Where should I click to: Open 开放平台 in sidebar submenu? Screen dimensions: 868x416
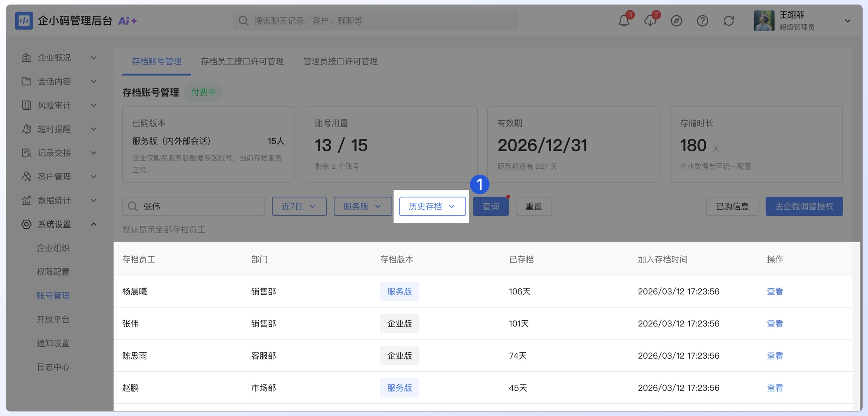point(53,320)
